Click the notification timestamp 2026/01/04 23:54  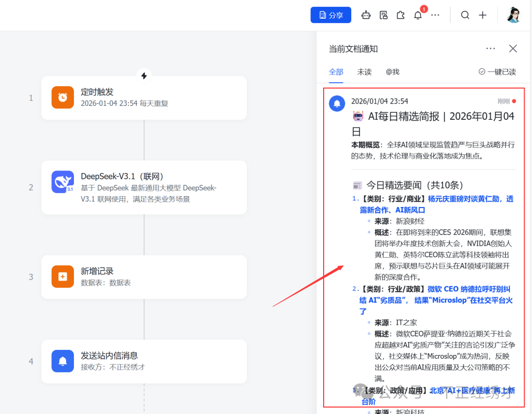tap(379, 101)
